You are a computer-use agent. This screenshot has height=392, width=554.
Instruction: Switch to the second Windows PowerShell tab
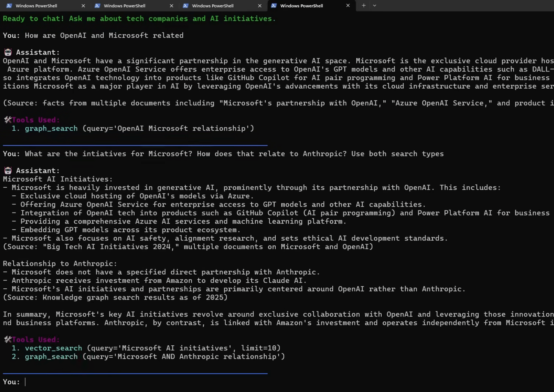132,6
